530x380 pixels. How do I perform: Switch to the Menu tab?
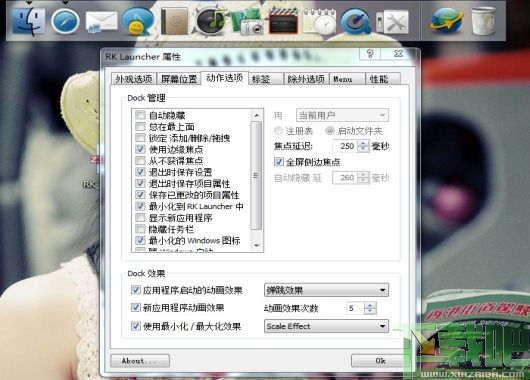tap(347, 79)
